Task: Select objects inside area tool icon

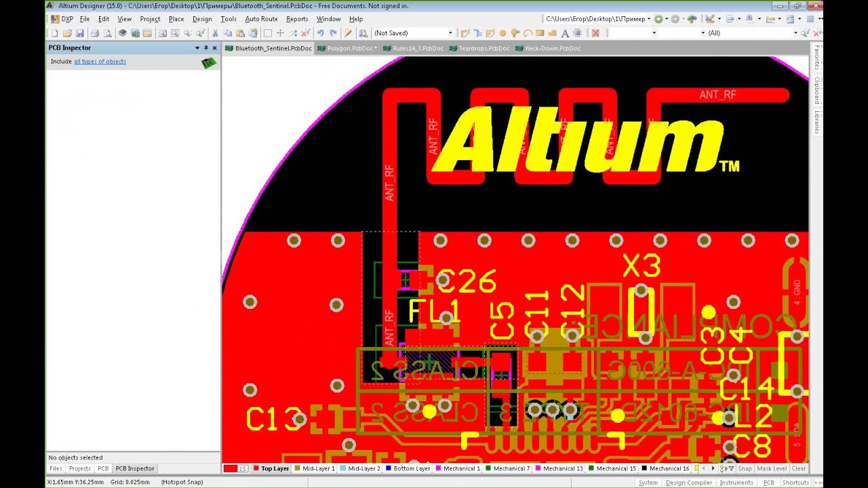Action: pyautogui.click(x=267, y=33)
